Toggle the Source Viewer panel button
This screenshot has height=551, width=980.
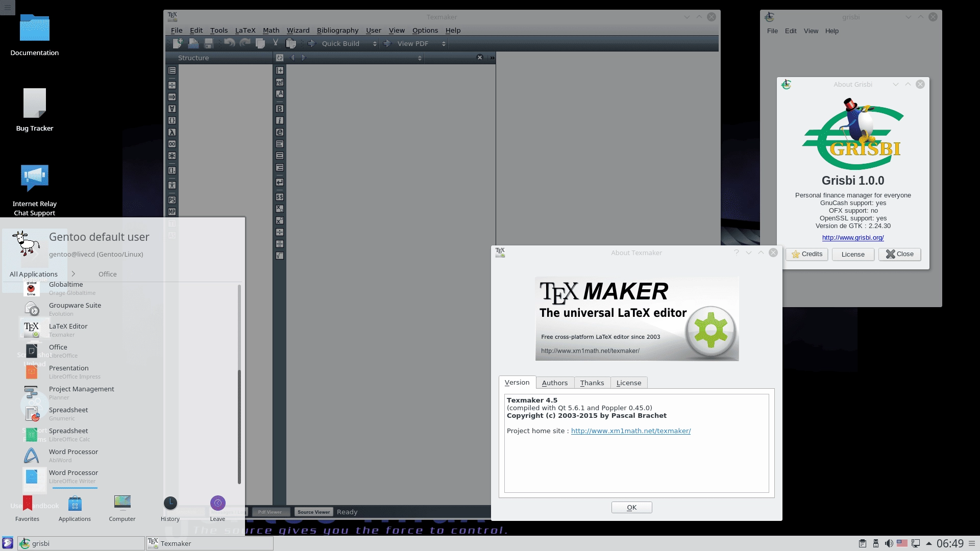point(313,512)
